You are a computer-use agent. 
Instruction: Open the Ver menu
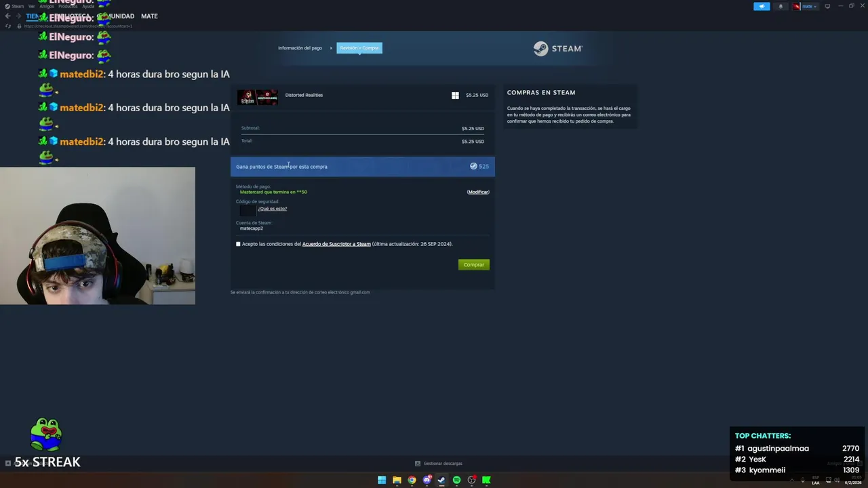[31, 6]
